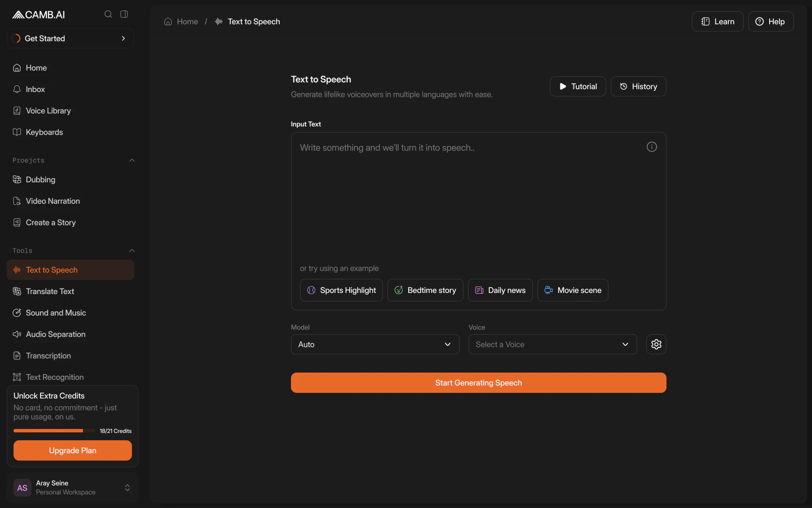
Task: Click the breadcrumb home icon
Action: tap(168, 21)
